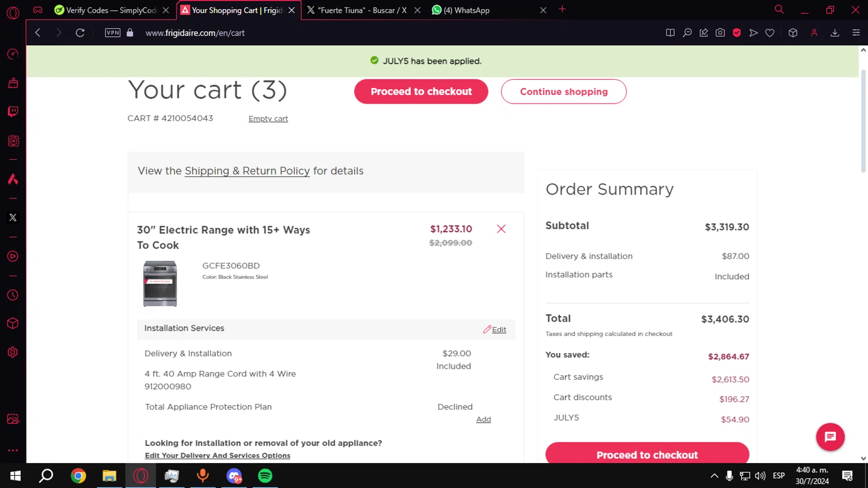Open the X (Twitter) sidebar panel
This screenshot has width=868, height=488.
pyautogui.click(x=13, y=218)
